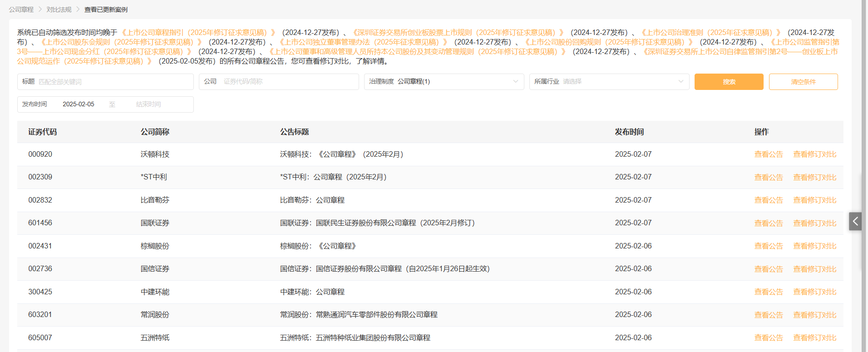Click title 常熟通润汽车零部件股份有限公司章程
868x352 pixels.
[x=359, y=315]
